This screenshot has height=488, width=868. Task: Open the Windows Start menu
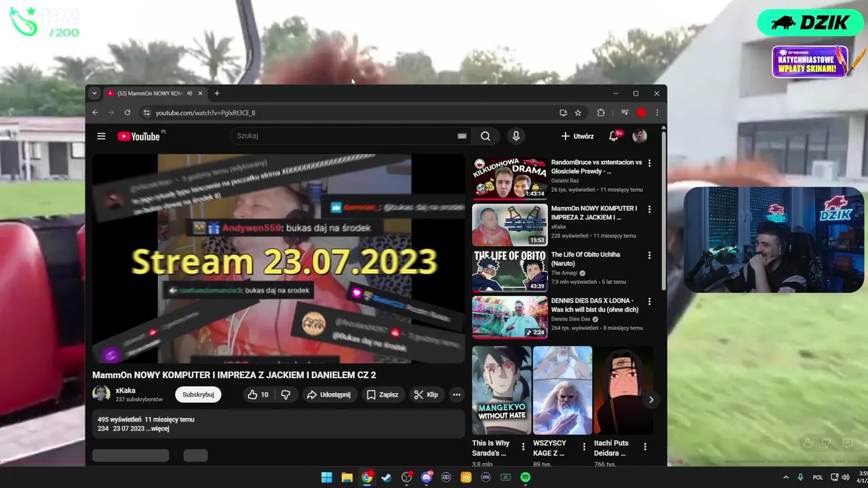pyautogui.click(x=326, y=477)
